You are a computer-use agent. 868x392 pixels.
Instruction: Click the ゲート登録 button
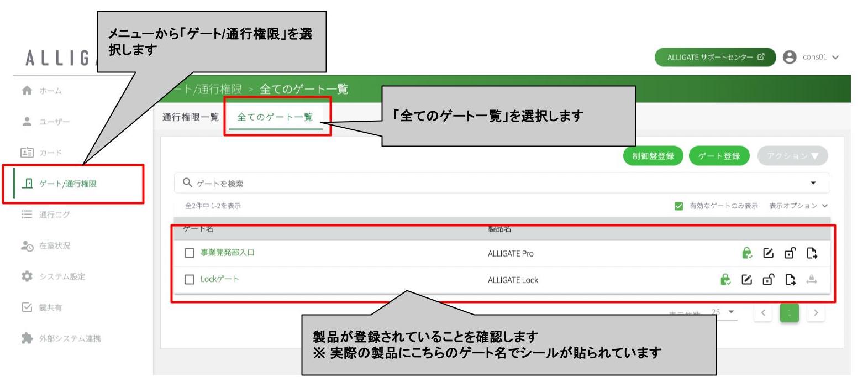[x=719, y=156]
